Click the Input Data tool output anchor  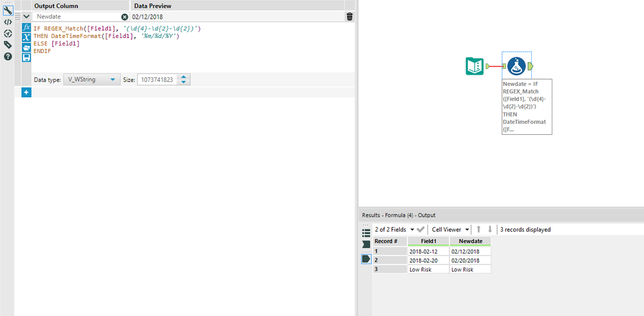pyautogui.click(x=487, y=66)
